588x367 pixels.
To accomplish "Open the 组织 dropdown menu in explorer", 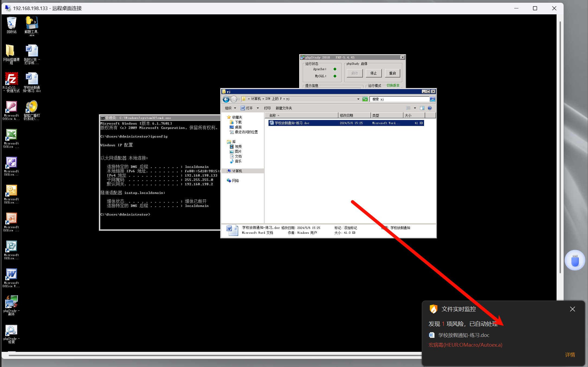I will tap(230, 108).
